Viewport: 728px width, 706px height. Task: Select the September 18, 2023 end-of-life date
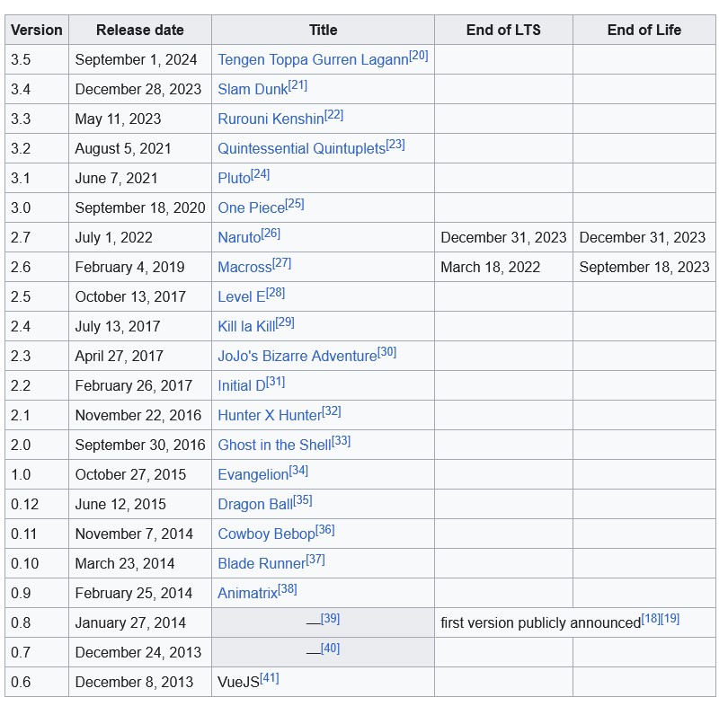pyautogui.click(x=644, y=268)
